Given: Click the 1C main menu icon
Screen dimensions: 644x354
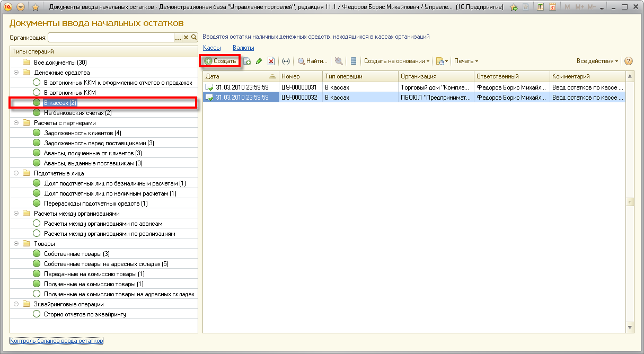Looking at the screenshot, I should pos(8,7).
